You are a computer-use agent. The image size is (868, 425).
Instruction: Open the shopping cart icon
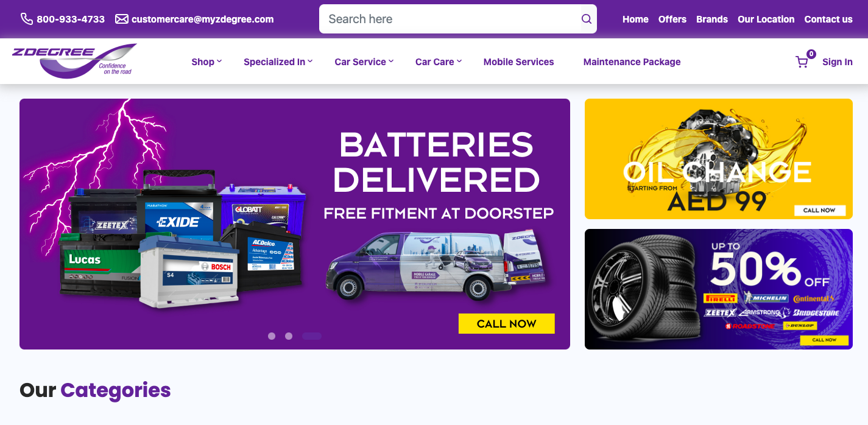(802, 62)
